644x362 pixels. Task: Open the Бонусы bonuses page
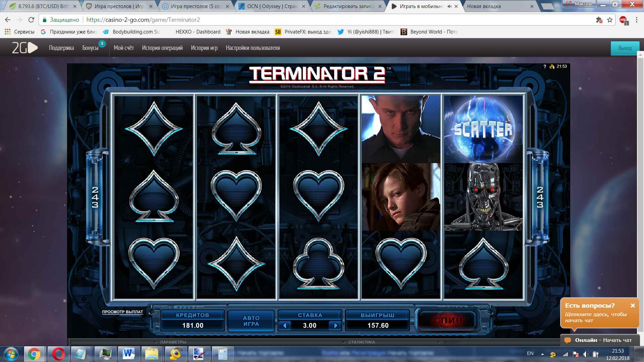90,48
